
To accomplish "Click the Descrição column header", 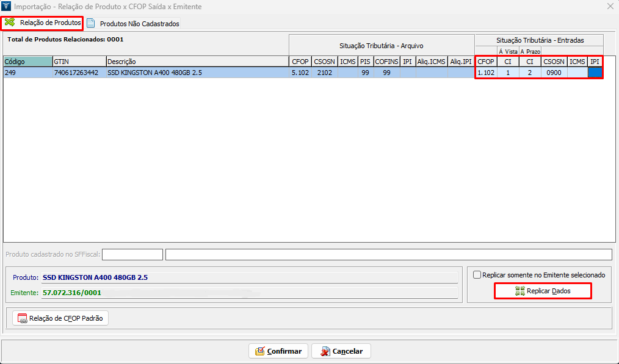I will click(197, 62).
